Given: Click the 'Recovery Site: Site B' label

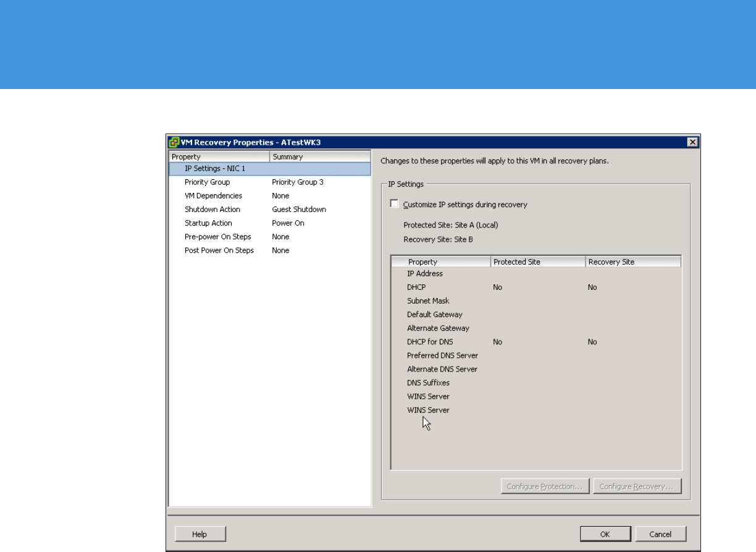Looking at the screenshot, I should click(x=438, y=239).
